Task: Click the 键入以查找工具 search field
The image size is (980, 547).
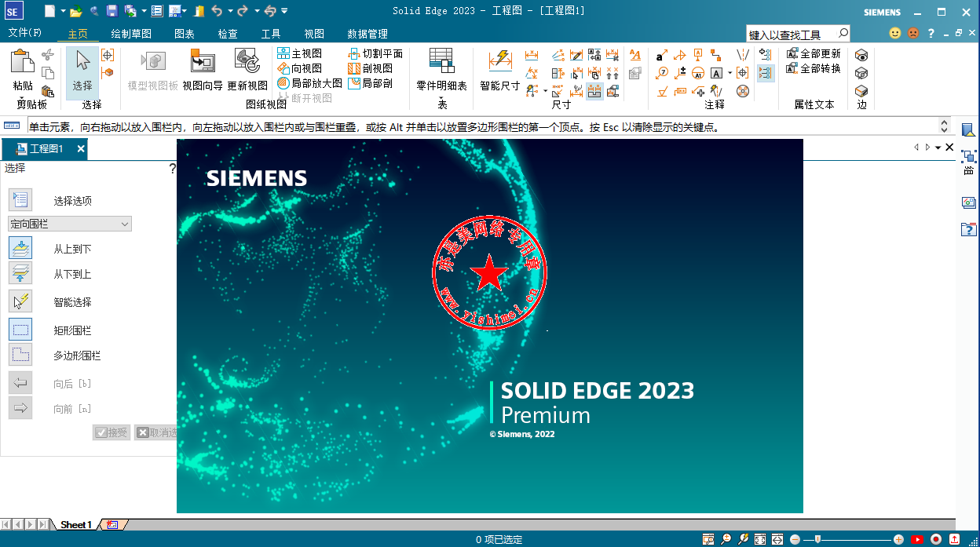Action: coord(798,34)
